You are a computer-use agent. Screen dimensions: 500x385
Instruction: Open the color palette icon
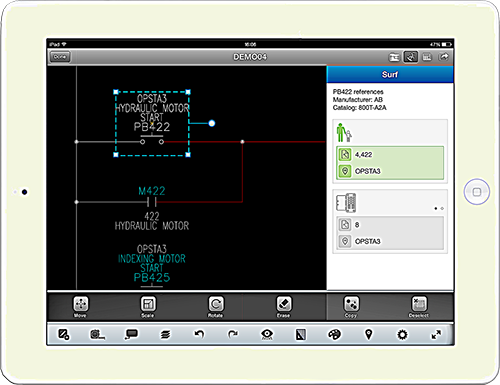[x=334, y=334]
